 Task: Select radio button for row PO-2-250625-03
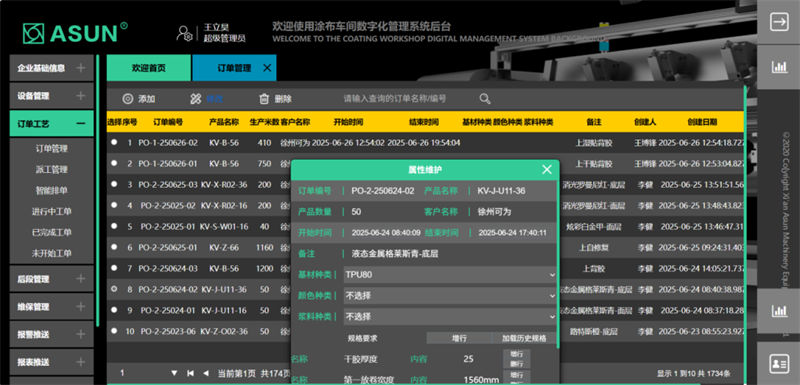click(114, 184)
